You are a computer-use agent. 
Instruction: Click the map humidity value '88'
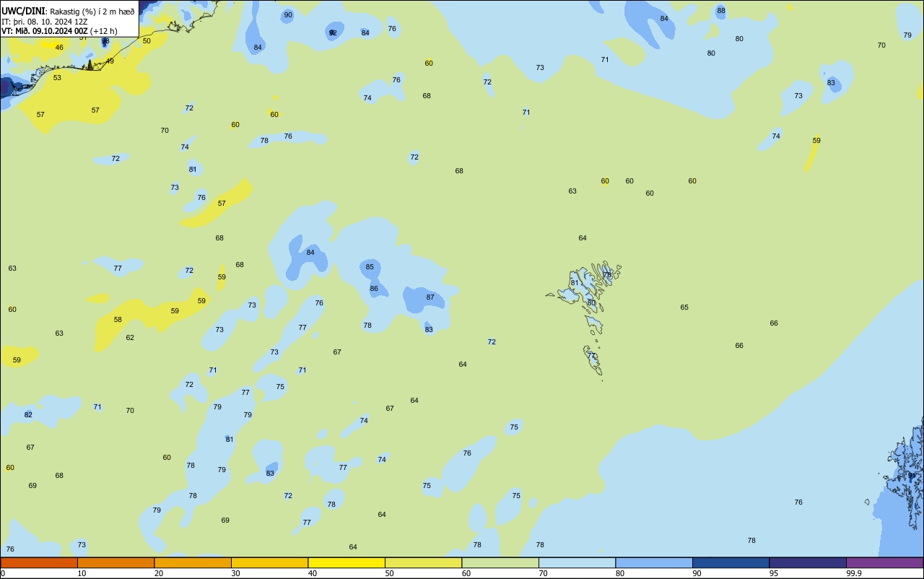coord(721,11)
